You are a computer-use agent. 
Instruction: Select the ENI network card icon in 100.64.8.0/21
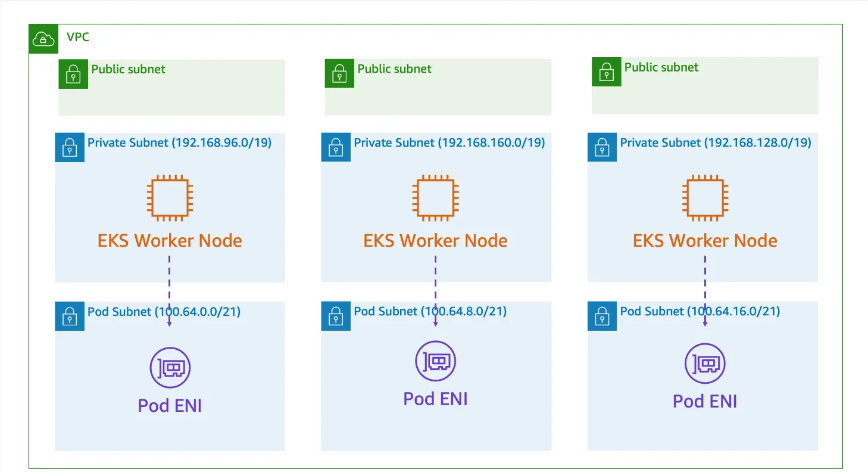point(436,361)
